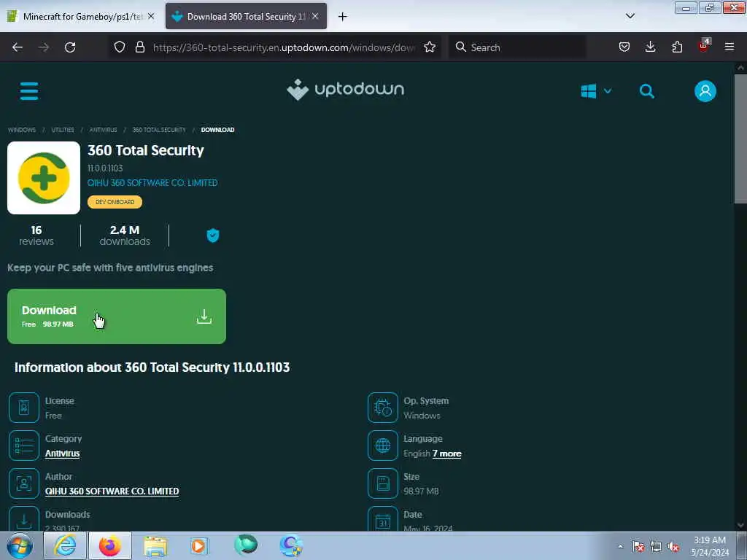Show hidden system tray icons

click(620, 546)
